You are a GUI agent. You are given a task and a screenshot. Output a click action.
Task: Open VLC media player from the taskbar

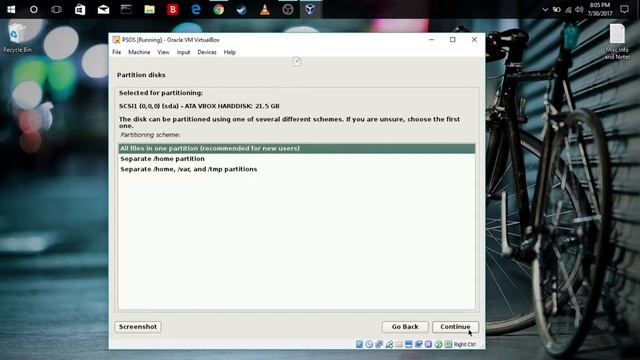(x=265, y=9)
